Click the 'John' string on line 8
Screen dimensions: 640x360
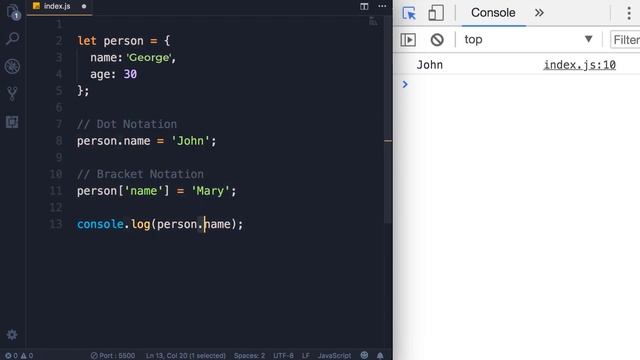[191, 141]
